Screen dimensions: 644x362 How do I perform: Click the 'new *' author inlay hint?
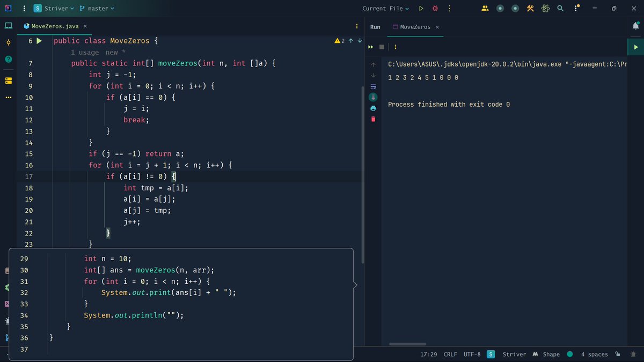[x=115, y=52]
